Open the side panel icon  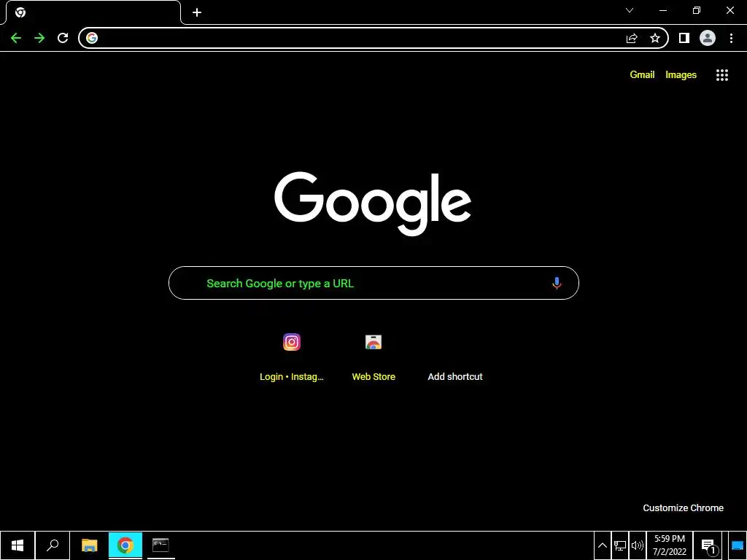[x=684, y=38]
